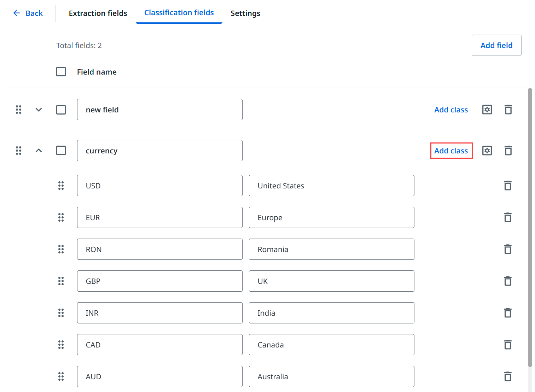Image resolution: width=535 pixels, height=392 pixels.
Task: Switch to Extraction fields tab
Action: [x=98, y=13]
